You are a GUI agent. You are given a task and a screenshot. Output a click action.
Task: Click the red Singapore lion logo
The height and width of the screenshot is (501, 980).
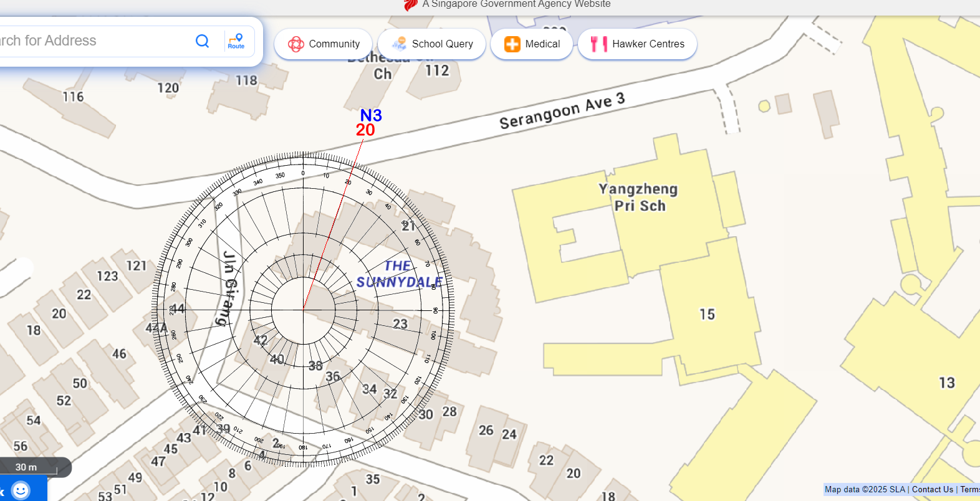point(410,5)
